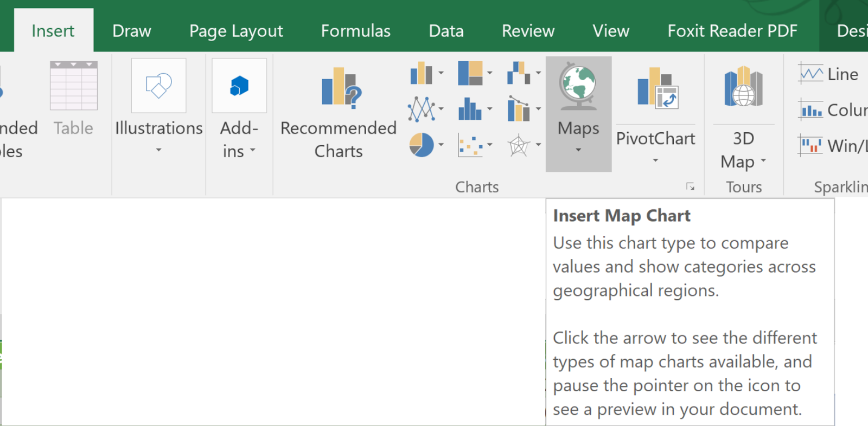Viewport: 868px width, 426px height.
Task: Insert a Surface or Radar chart
Action: [x=524, y=145]
